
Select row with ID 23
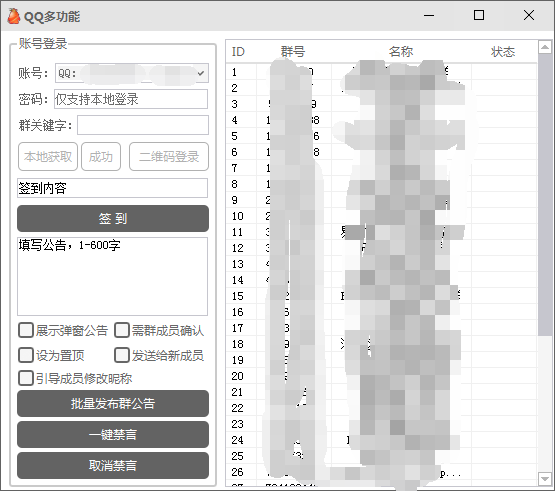click(x=382, y=424)
